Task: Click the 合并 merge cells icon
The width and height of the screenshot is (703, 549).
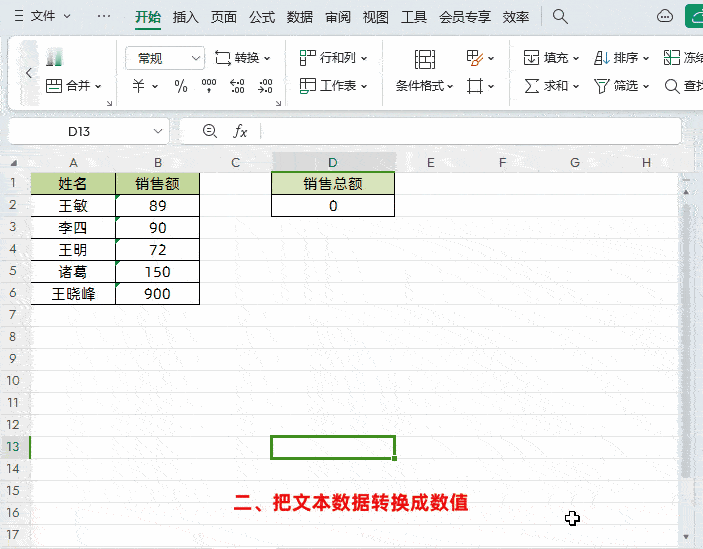Action: (54, 86)
